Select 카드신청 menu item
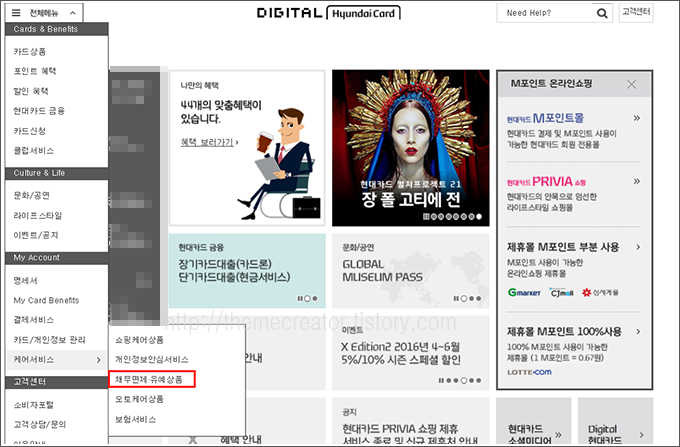Screen dimensions: 680x447 tap(29, 131)
